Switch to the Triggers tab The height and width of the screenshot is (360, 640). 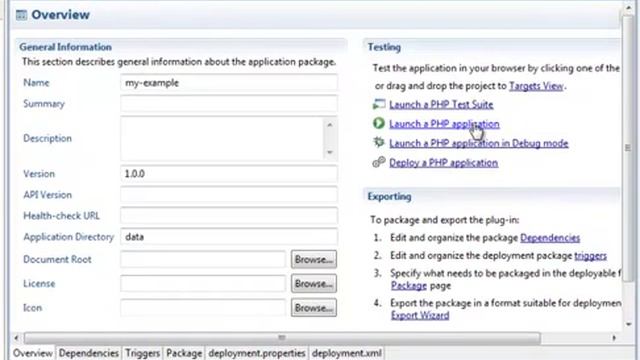[142, 353]
